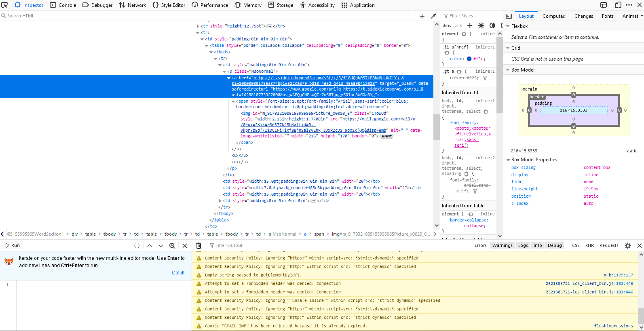
Task: Disable the Logs console filter
Action: click(523, 245)
